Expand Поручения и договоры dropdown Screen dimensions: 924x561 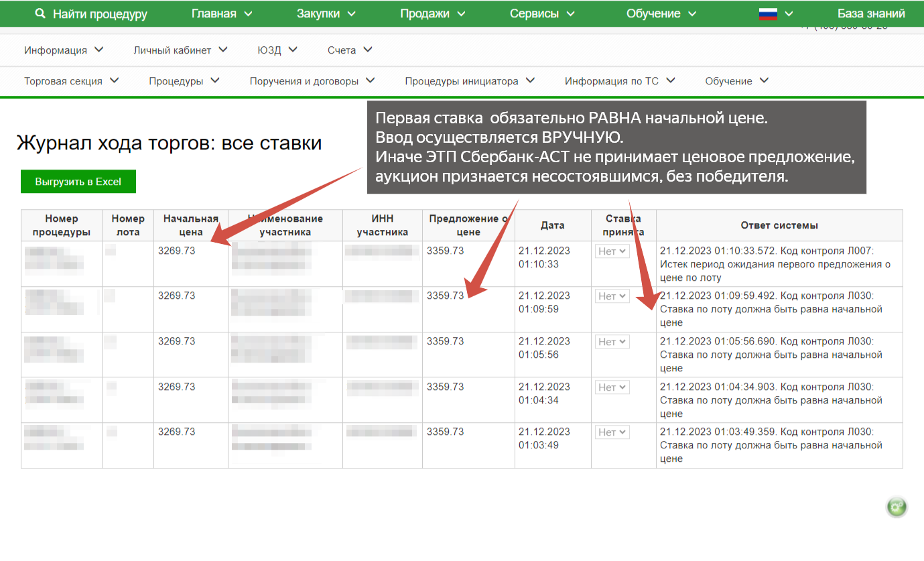tap(312, 81)
